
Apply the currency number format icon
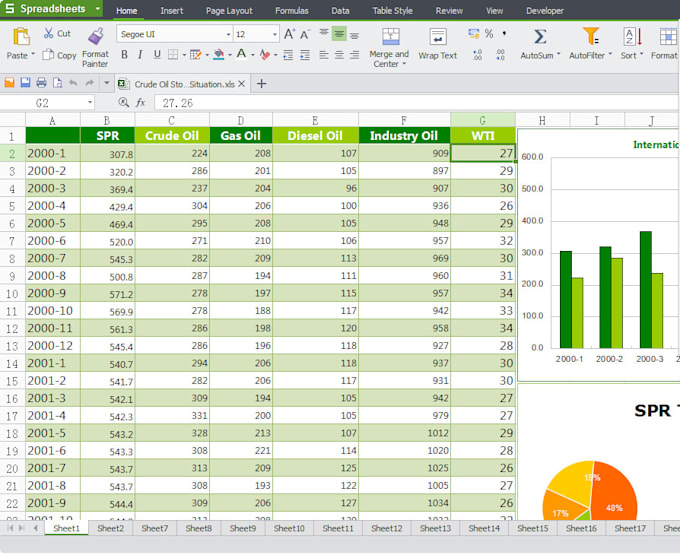pos(474,33)
